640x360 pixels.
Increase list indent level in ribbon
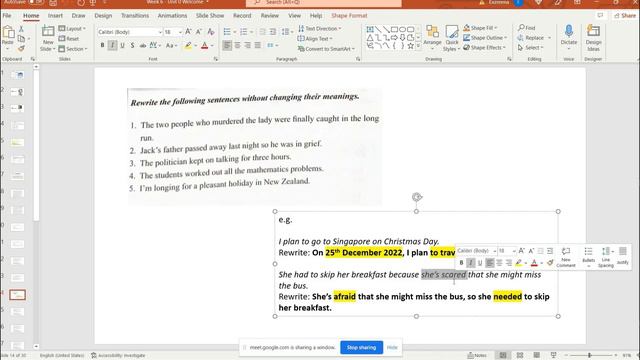click(273, 32)
